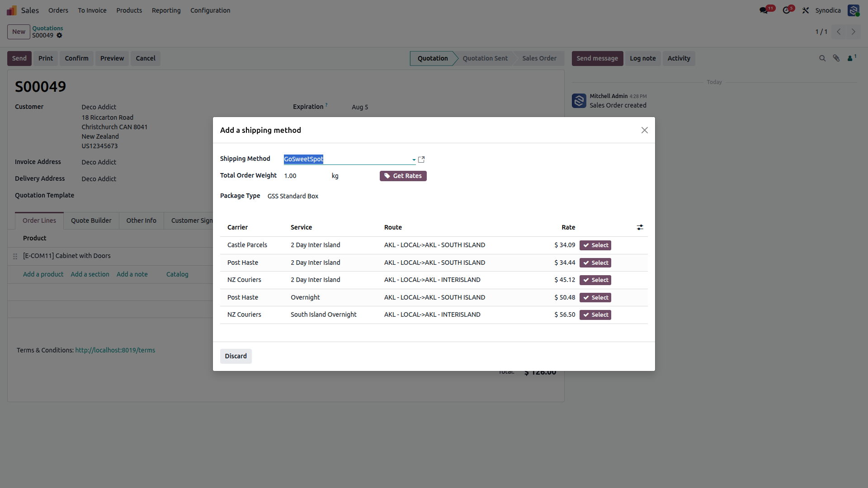This screenshot has width=868, height=488.
Task: Open the conversations messages icon
Action: coord(764,10)
